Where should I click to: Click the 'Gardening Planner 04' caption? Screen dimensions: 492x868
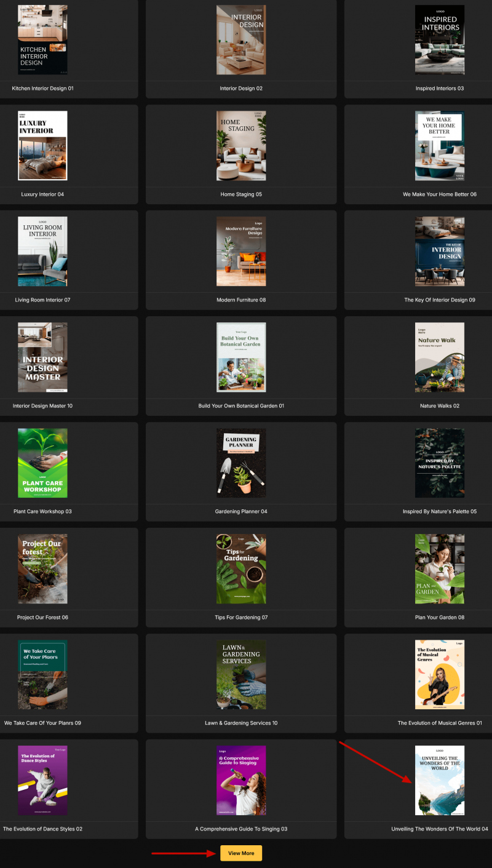coord(241,512)
